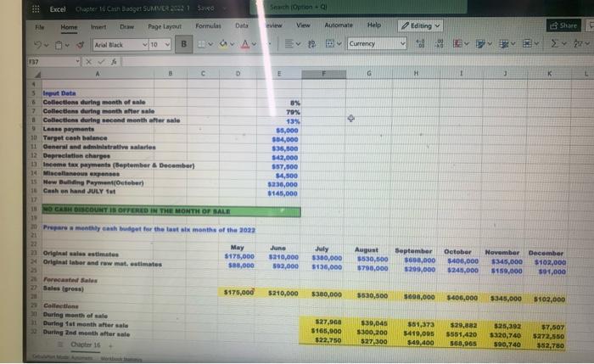Image resolution: width=594 pixels, height=364 pixels.
Task: Expand the Font Color dropdown arrow
Action: [254, 44]
